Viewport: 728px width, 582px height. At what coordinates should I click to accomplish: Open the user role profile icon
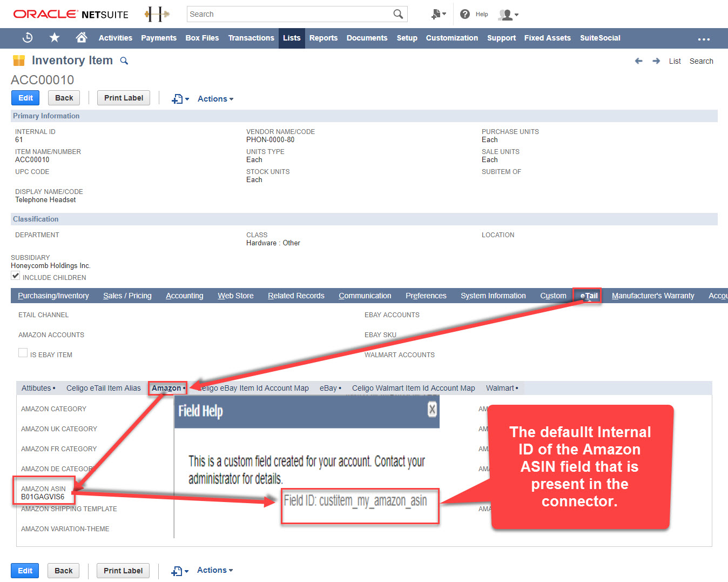pyautogui.click(x=508, y=15)
